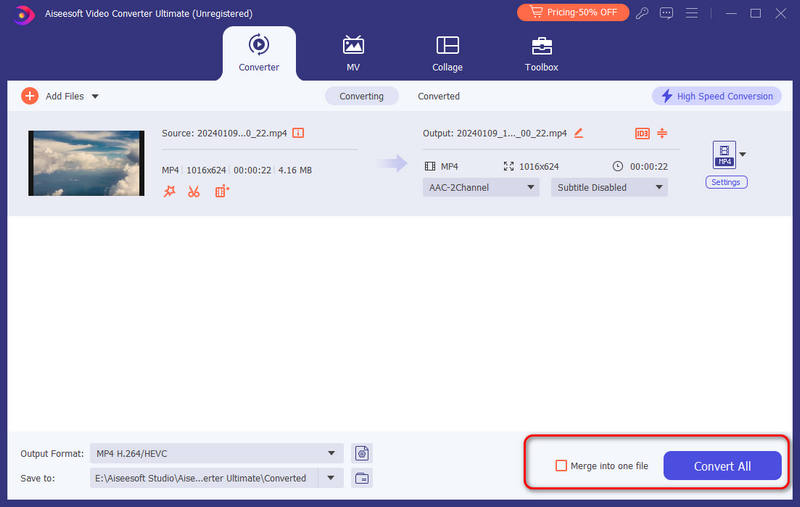This screenshot has width=800, height=507.
Task: Click the Aiseesoft app logo
Action: click(x=23, y=14)
